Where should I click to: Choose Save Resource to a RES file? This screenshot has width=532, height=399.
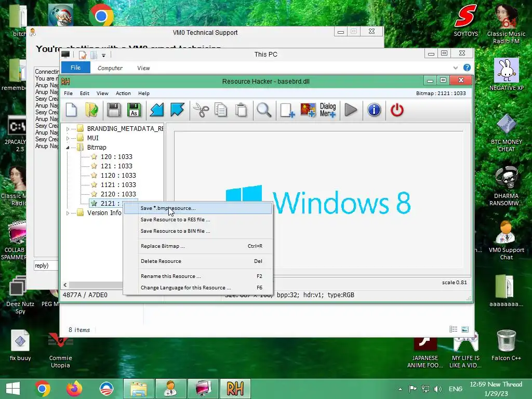pyautogui.click(x=198, y=220)
